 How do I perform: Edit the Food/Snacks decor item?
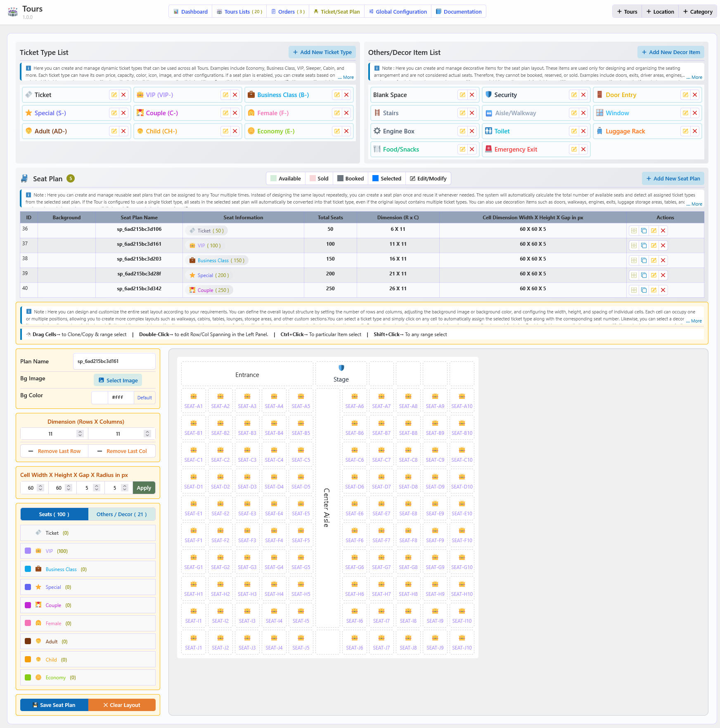point(462,149)
